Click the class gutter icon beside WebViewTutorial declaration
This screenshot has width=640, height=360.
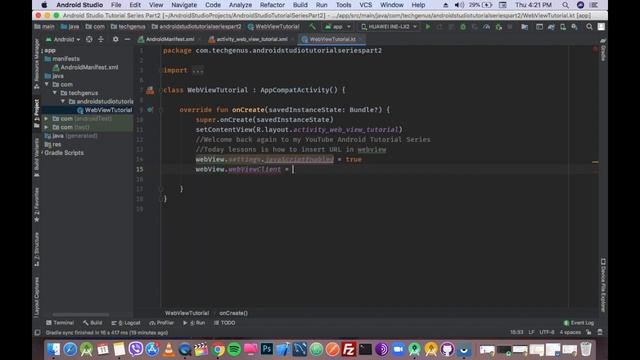click(150, 90)
